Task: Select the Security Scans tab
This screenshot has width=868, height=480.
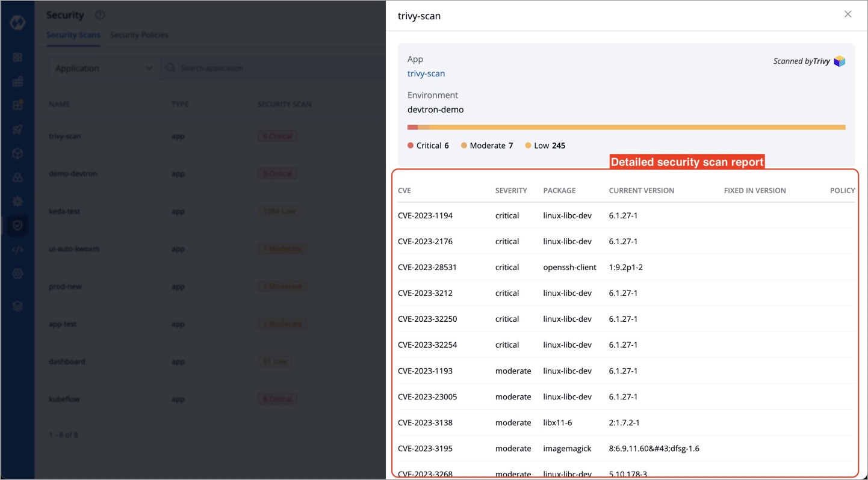Action: click(x=73, y=35)
